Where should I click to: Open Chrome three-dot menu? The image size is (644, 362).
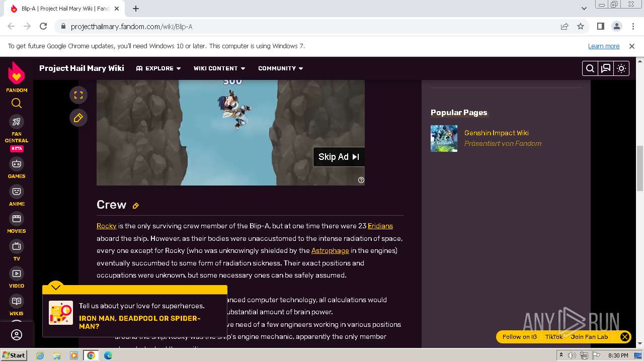click(632, 26)
